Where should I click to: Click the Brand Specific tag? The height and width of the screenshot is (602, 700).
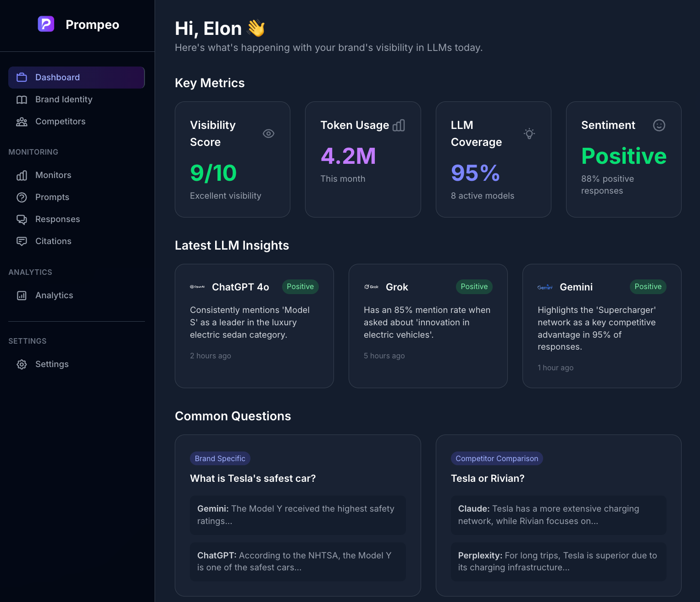(x=220, y=458)
